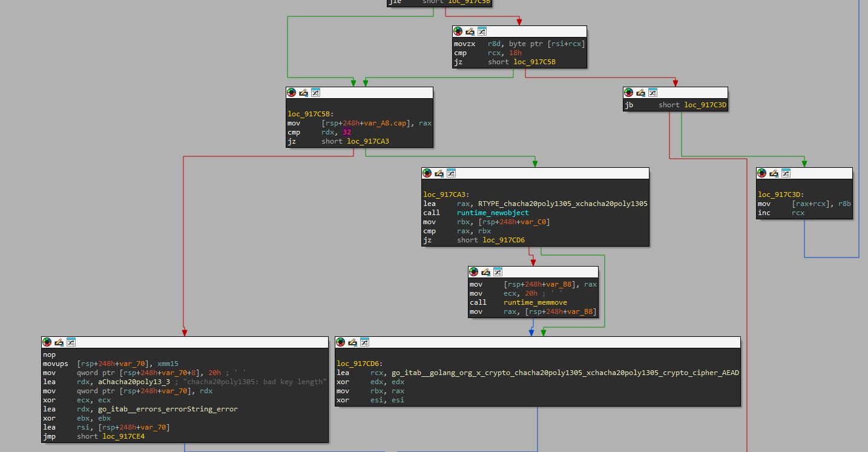This screenshot has width=868, height=452.
Task: Click mov [rax+rcx], r8b instruction
Action: [x=804, y=204]
